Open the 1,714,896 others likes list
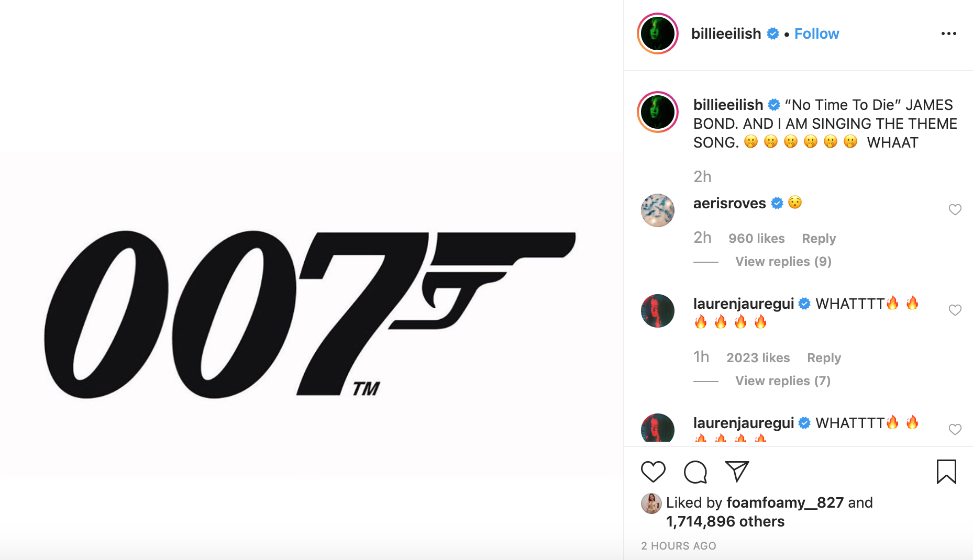 pyautogui.click(x=725, y=521)
